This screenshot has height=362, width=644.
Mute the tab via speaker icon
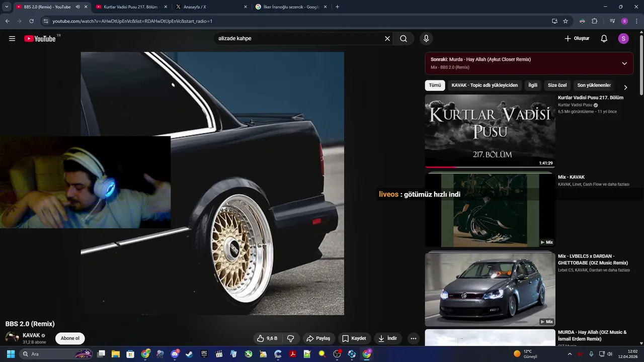[x=77, y=7]
